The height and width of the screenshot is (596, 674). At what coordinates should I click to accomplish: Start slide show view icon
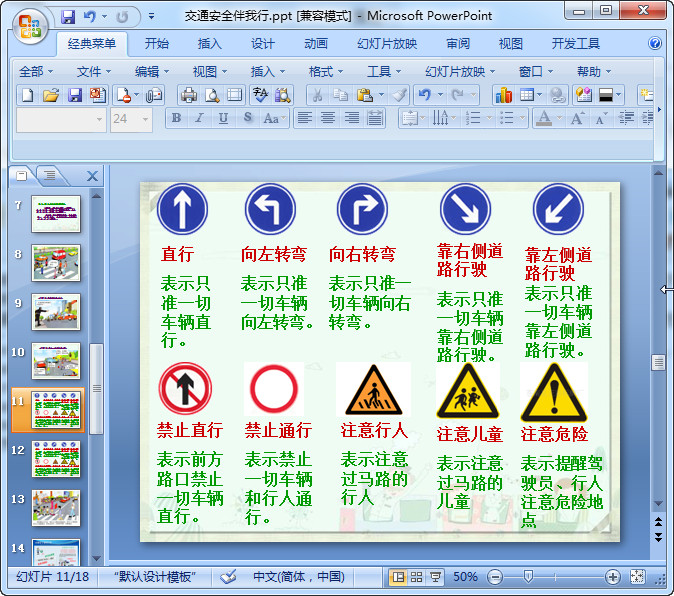tap(435, 577)
